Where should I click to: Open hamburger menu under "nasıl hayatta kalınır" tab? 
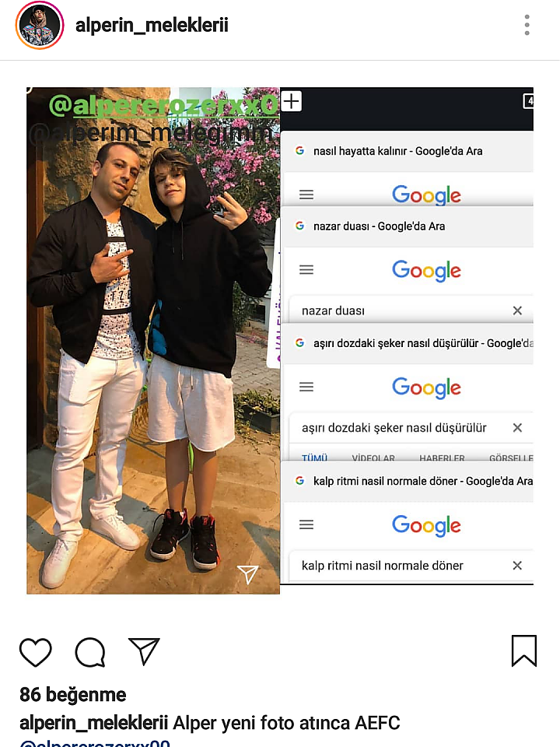306,195
